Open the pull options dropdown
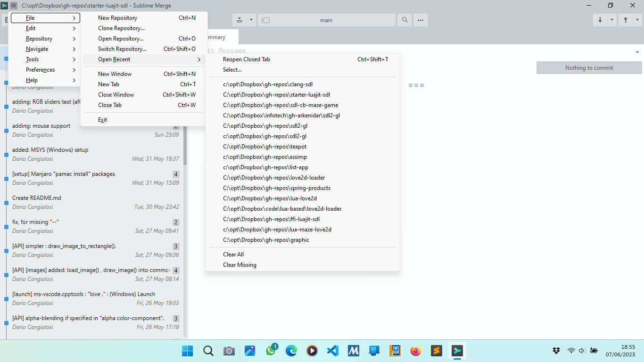Image resolution: width=644 pixels, height=362 pixels. pos(612,20)
